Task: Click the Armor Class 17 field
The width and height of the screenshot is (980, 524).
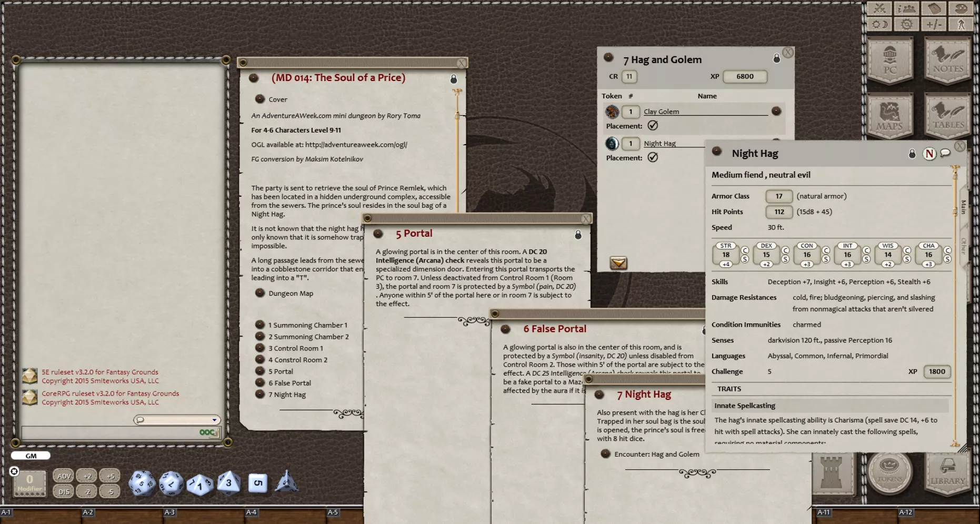Action: click(779, 196)
